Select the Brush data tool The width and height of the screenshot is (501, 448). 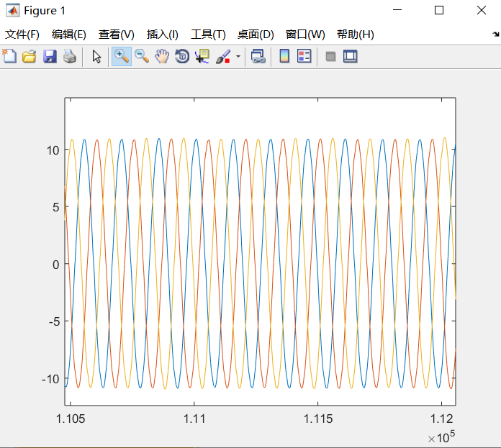[x=223, y=57]
